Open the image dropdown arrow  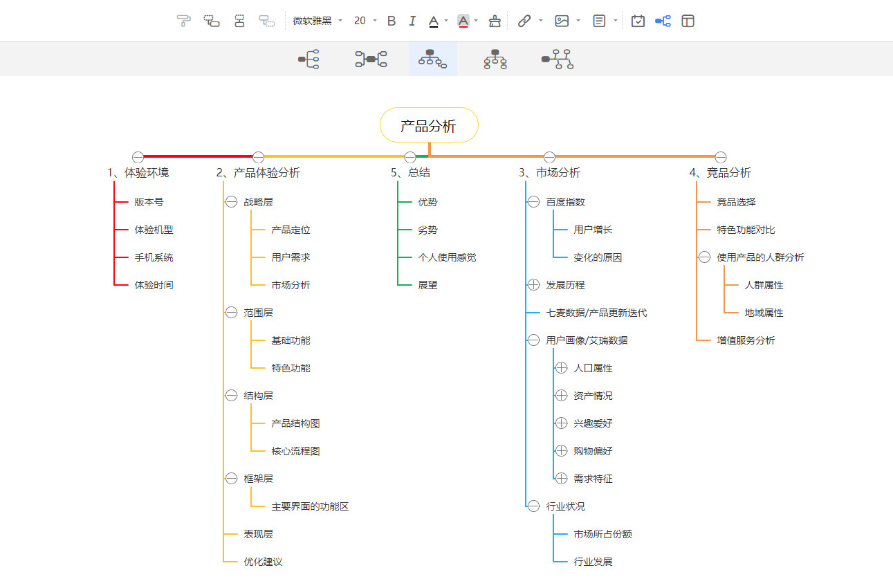[578, 21]
